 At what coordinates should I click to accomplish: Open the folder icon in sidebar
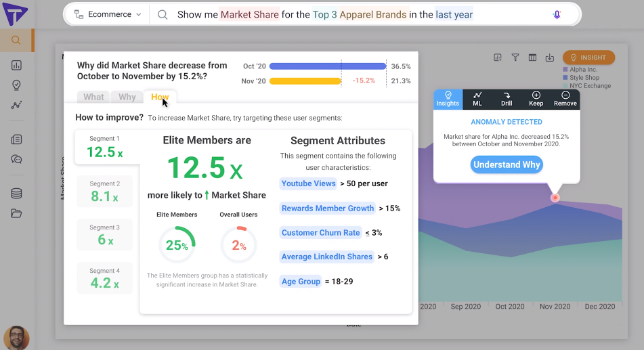(16, 214)
